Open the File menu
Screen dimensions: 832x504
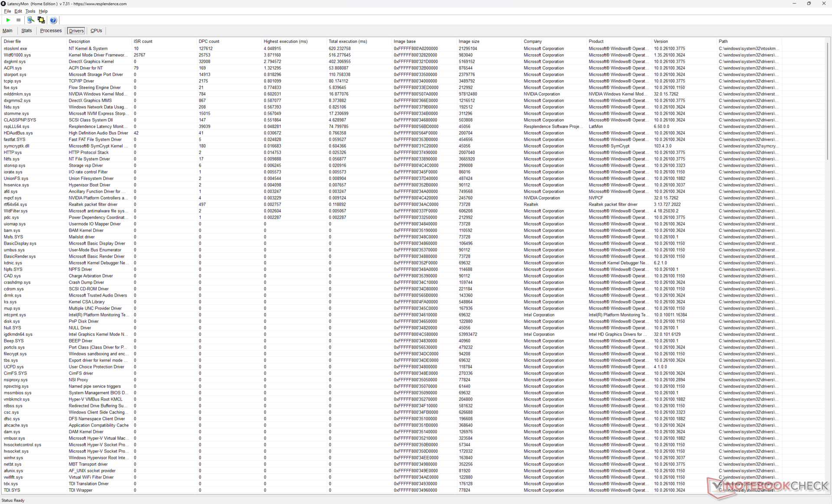coord(7,11)
